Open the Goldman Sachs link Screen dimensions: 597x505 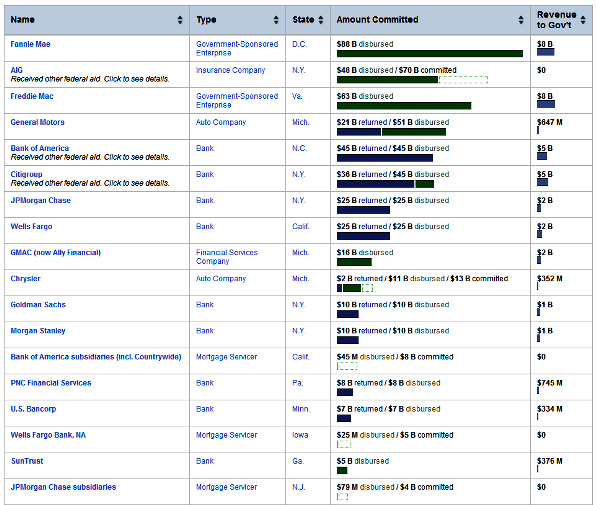pyautogui.click(x=38, y=305)
